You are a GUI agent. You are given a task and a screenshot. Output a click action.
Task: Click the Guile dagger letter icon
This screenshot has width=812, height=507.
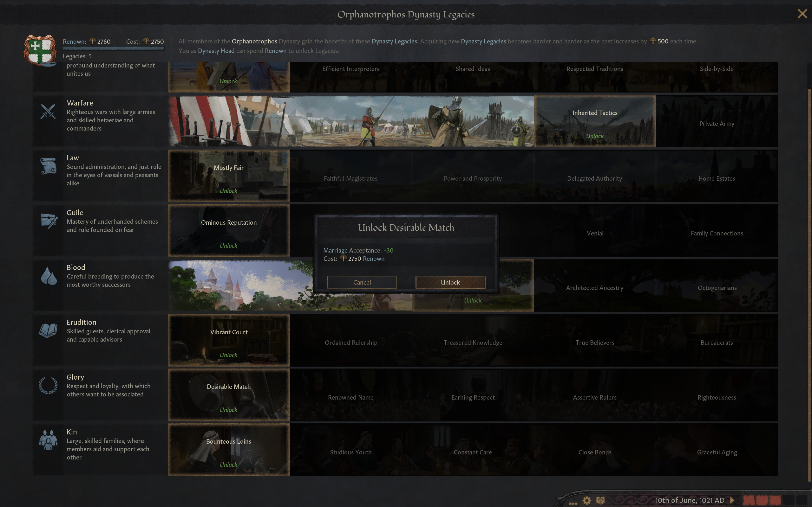point(49,221)
